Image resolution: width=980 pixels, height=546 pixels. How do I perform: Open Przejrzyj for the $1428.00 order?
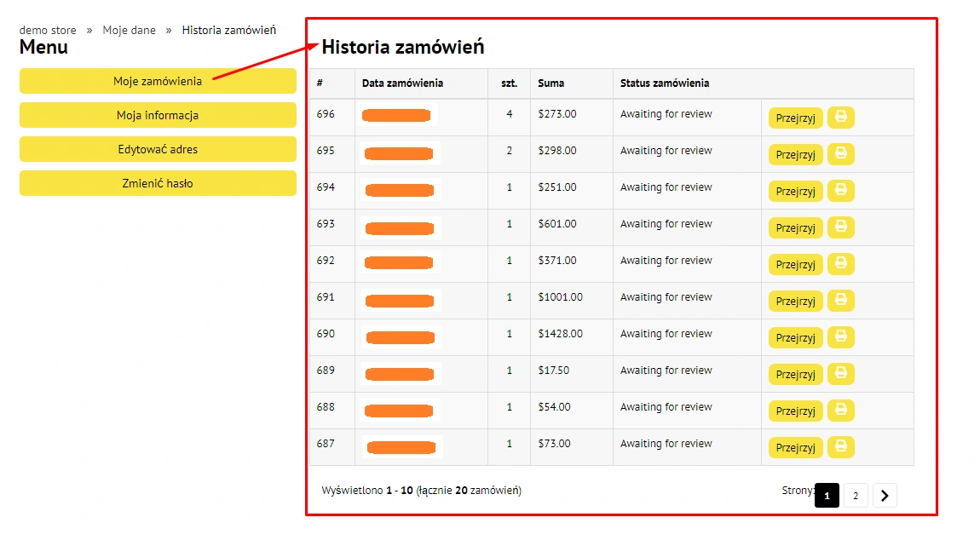point(794,337)
